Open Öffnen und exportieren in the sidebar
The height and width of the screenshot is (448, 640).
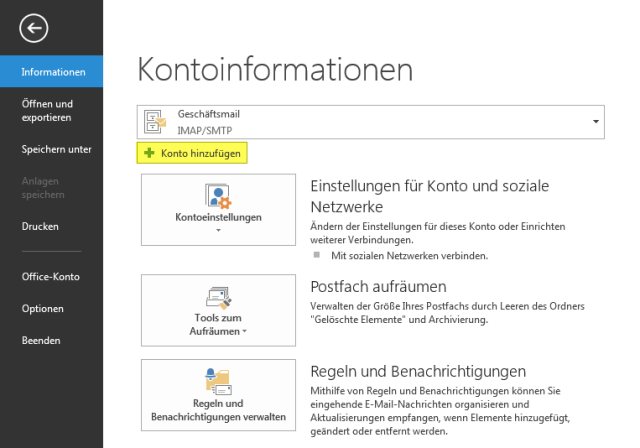click(47, 110)
